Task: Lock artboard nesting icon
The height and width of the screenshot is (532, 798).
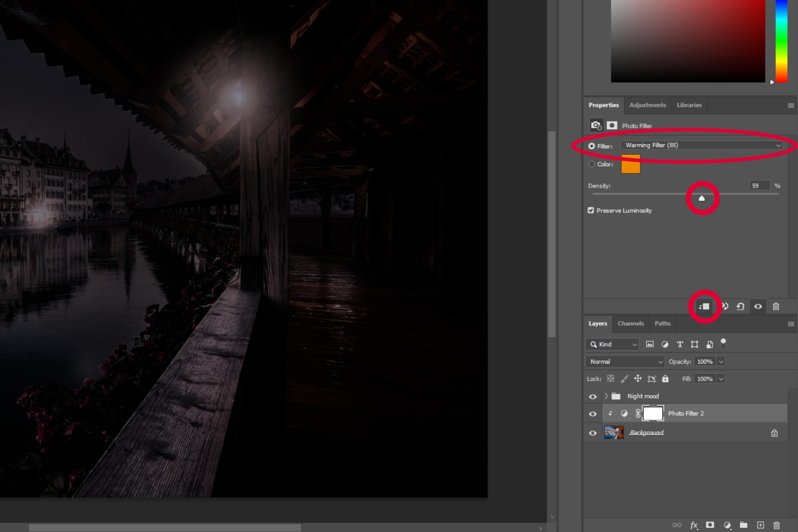Action: (651, 379)
